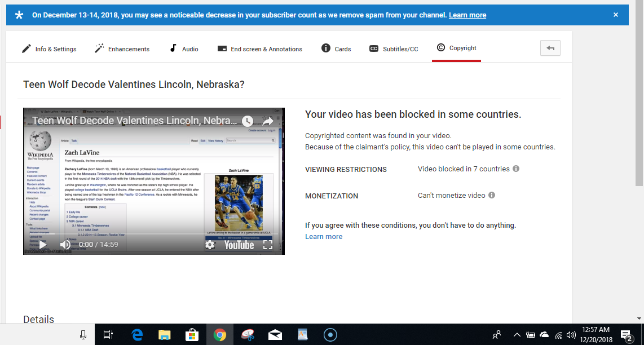The height and width of the screenshot is (345, 644).
Task: Select the Subtitles/CC tab
Action: click(394, 49)
